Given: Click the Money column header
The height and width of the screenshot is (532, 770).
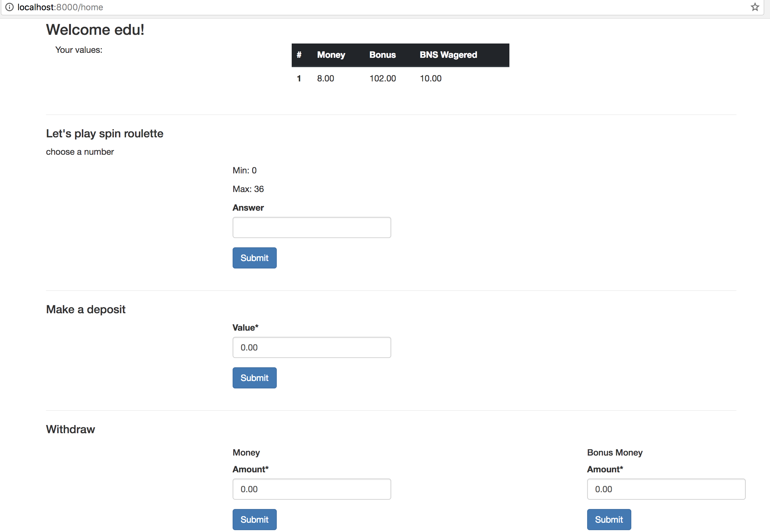Looking at the screenshot, I should pyautogui.click(x=331, y=55).
